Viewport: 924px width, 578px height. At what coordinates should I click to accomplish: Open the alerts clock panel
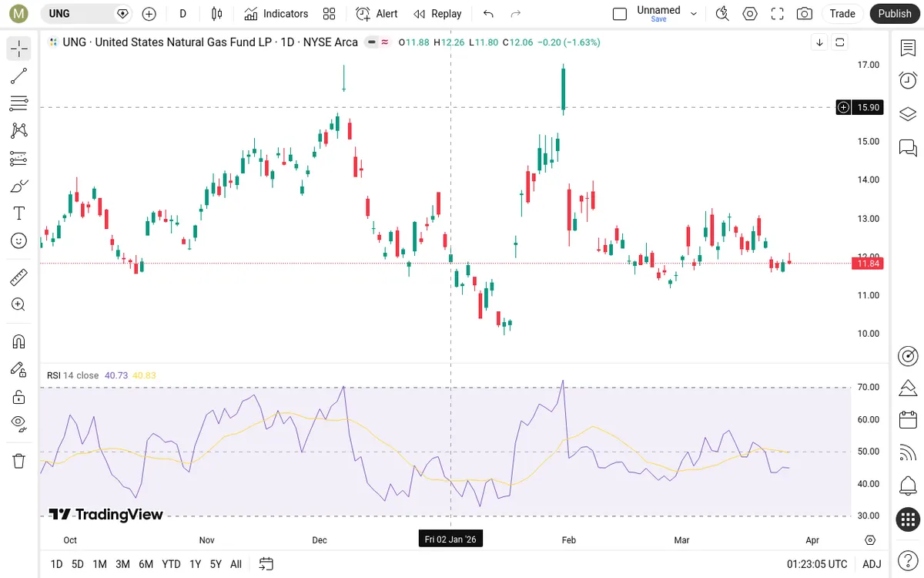tap(908, 80)
